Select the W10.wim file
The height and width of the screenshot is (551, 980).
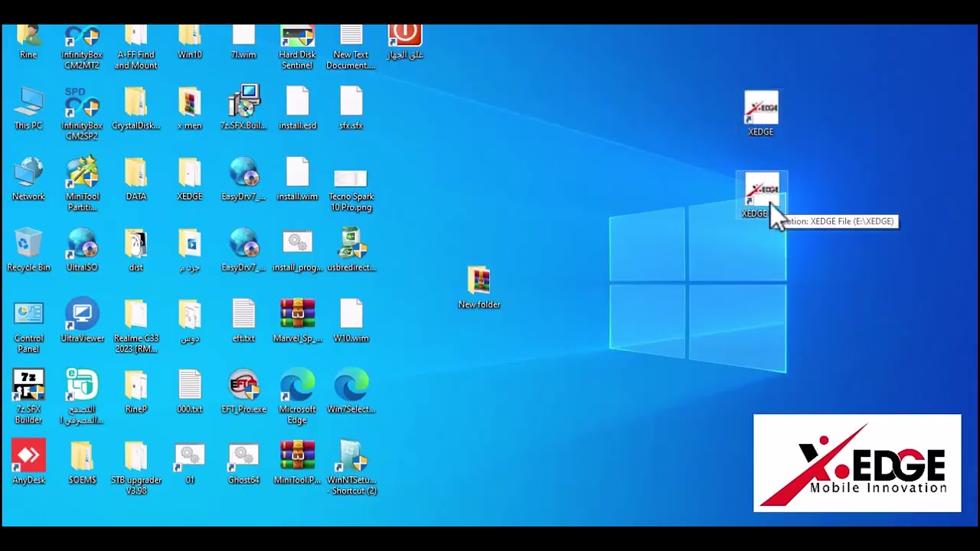[351, 321]
